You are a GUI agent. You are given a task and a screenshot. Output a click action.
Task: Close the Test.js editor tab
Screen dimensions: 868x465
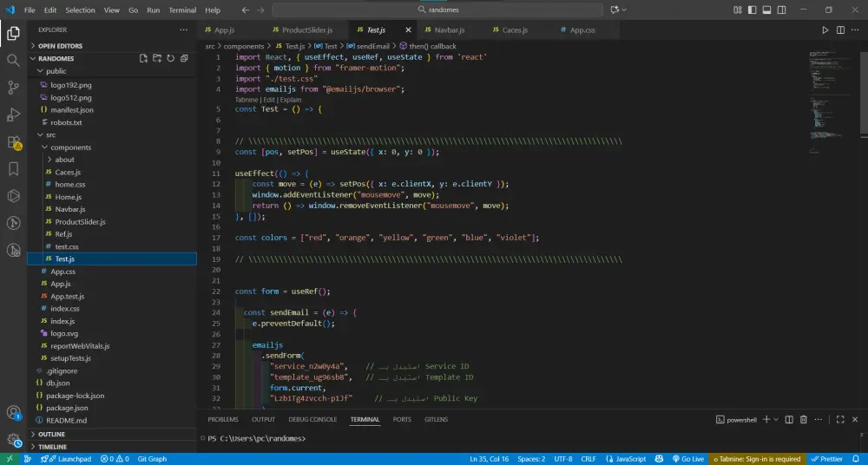pos(408,29)
